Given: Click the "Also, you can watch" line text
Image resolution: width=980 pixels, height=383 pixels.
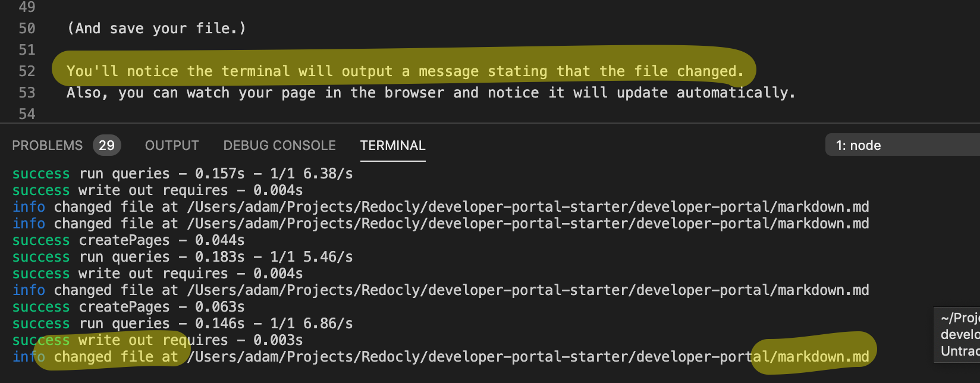Looking at the screenshot, I should tap(430, 93).
